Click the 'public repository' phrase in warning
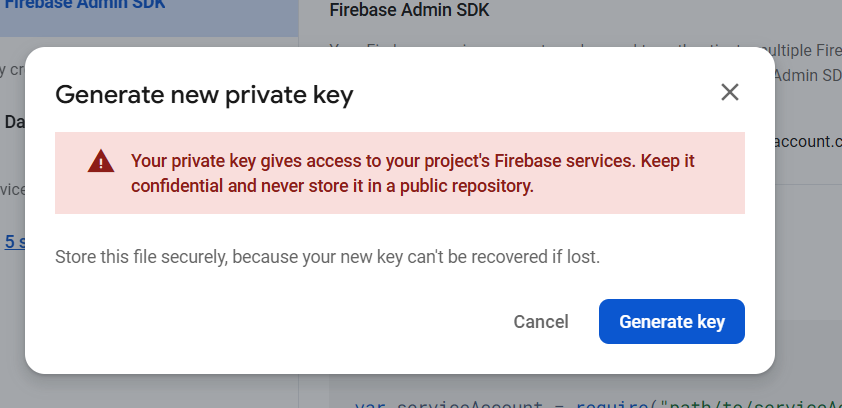Screen dimensions: 842x408 469,185
